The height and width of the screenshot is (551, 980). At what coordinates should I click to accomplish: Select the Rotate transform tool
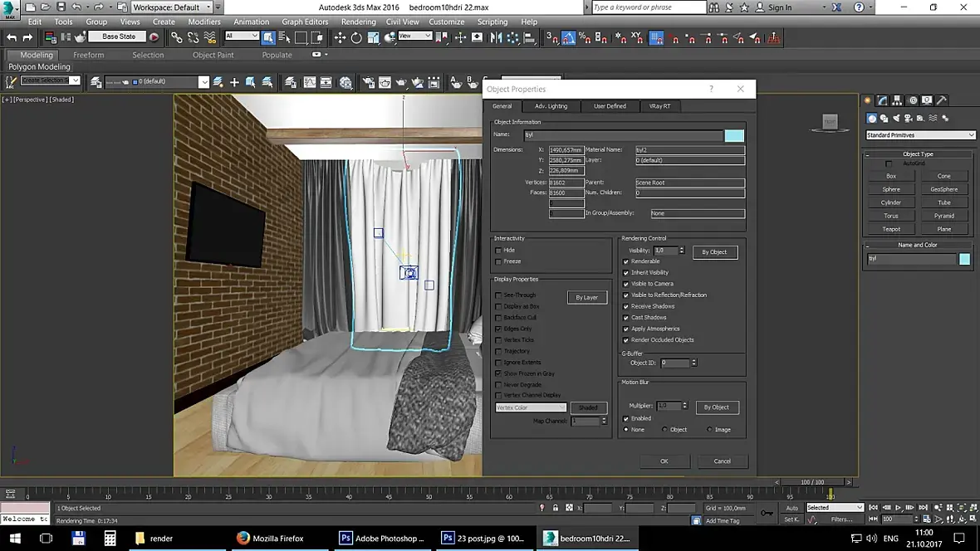[x=356, y=37]
